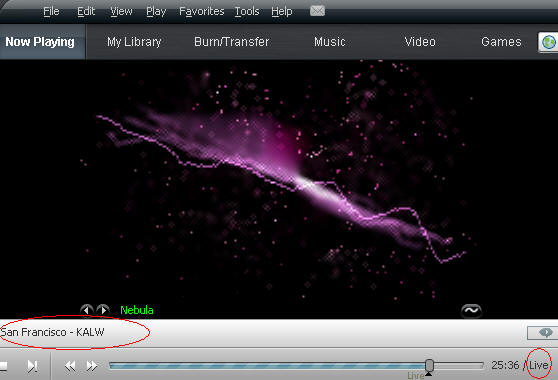Open the Burn/Transfer tab
Viewport: 558px width, 380px height.
tap(231, 42)
